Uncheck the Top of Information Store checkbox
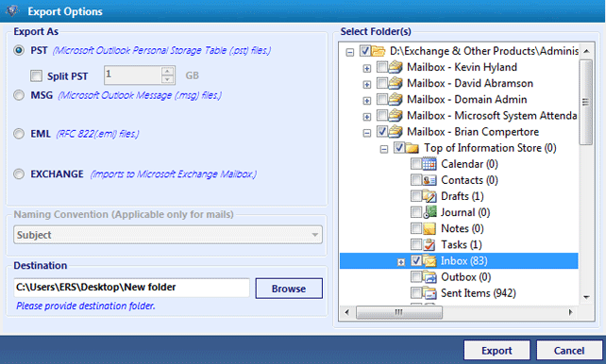 point(399,148)
